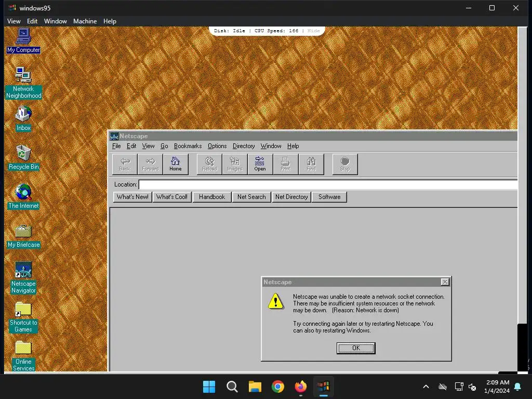
Task: Open Netscape Help menu
Action: point(293,146)
